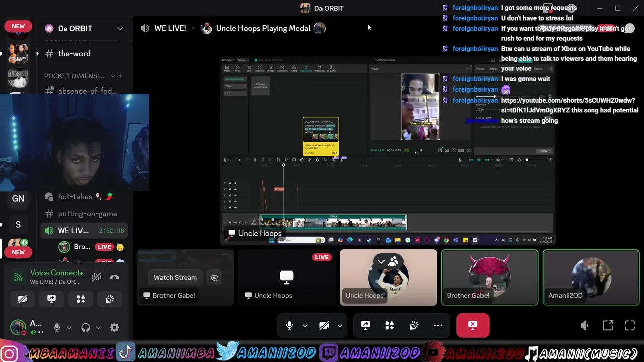Open your user avatar profile

[19, 327]
